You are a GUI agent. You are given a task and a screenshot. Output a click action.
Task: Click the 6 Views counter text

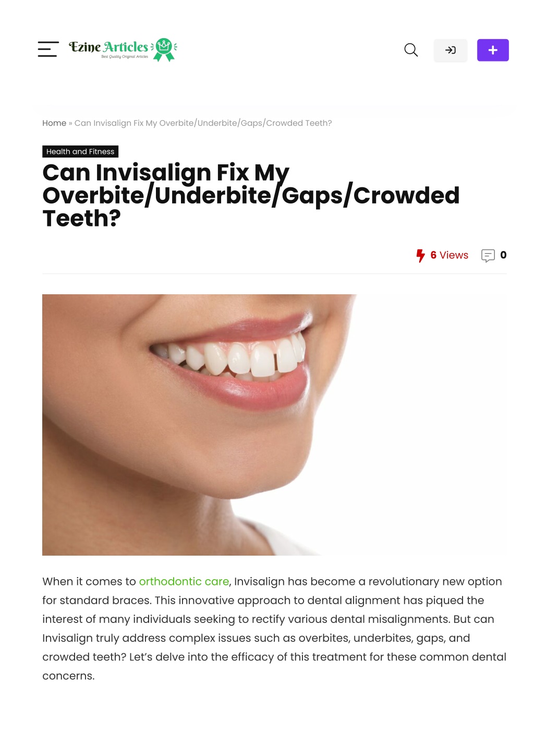pos(449,255)
